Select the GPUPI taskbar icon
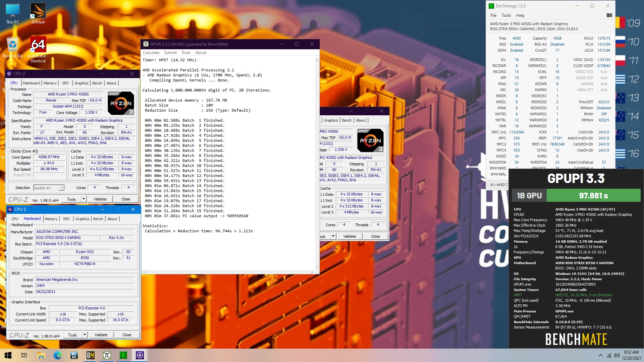This screenshot has height=362, width=644. coord(107,355)
